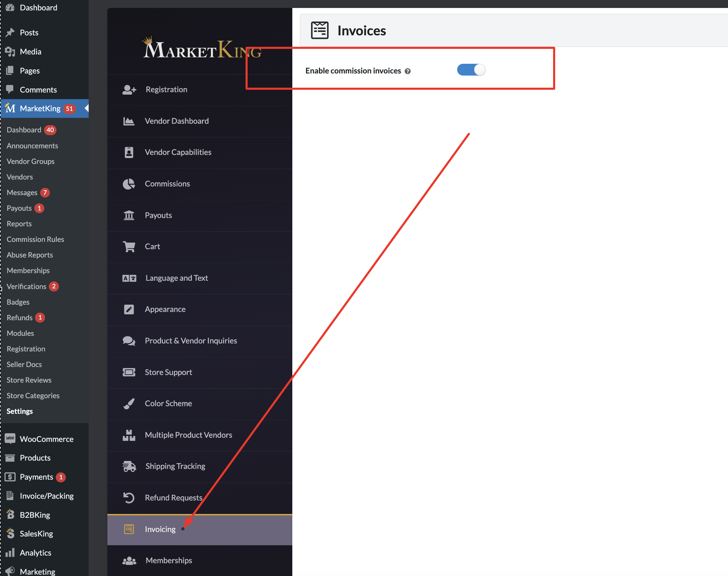Open Refunds submenu link
Viewport: 728px width, 576px height.
click(x=20, y=318)
